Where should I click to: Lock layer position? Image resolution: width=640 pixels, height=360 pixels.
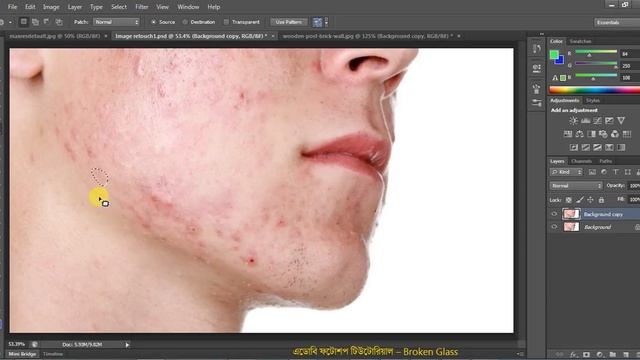tap(590, 200)
